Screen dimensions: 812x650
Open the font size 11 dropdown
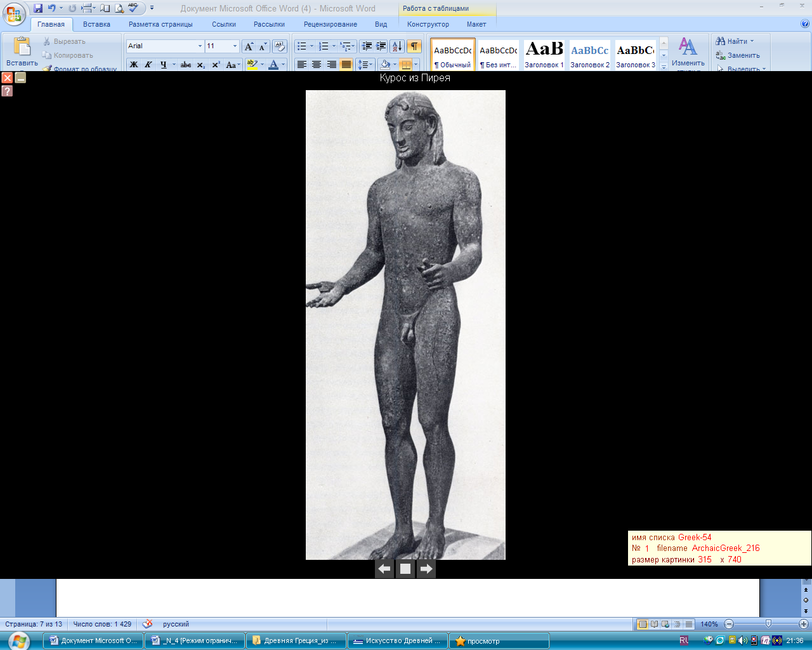[x=235, y=46]
